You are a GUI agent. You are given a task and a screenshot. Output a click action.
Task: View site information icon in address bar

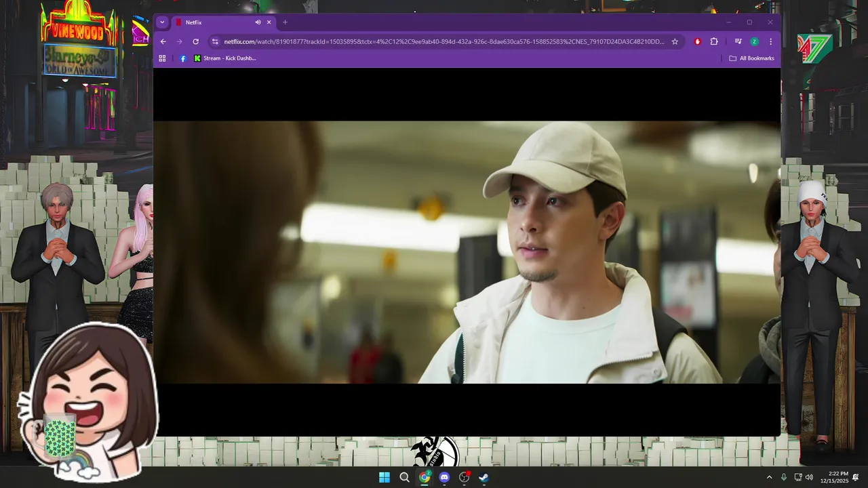tap(215, 41)
